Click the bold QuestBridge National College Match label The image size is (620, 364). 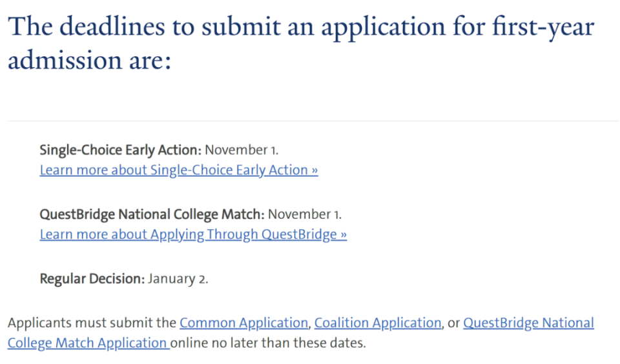[x=152, y=214]
